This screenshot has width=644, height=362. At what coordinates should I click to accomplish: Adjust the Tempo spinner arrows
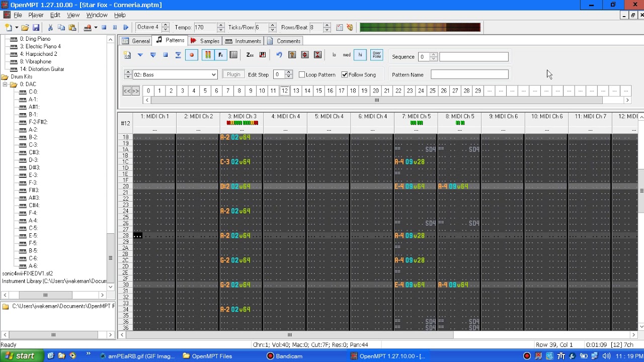[220, 27]
